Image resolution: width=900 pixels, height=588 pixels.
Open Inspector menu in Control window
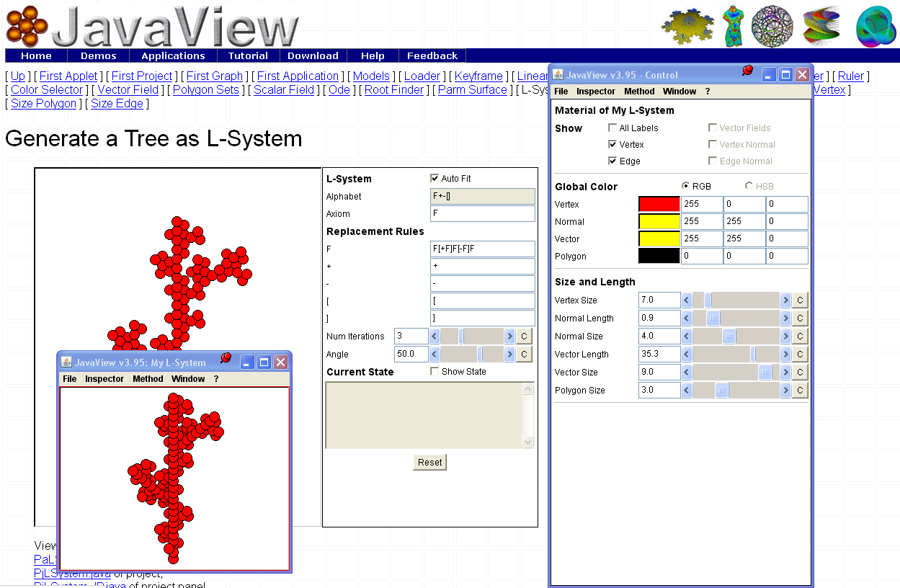coord(596,92)
